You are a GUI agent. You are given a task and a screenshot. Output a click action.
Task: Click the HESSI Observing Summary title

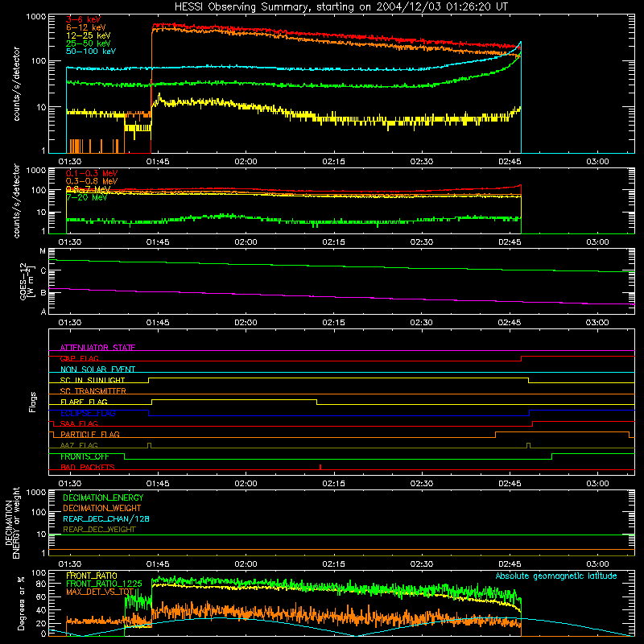tap(341, 7)
